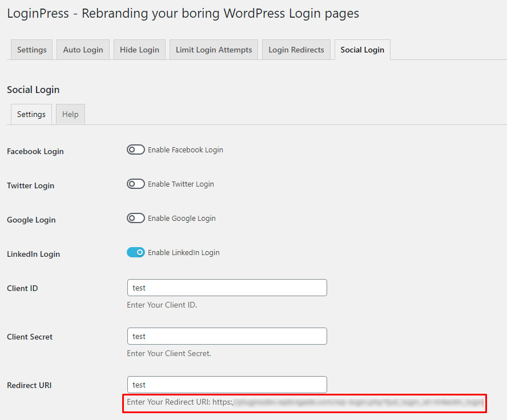The width and height of the screenshot is (507, 420).
Task: Click the "Enter Your Client ID." hint
Action: point(162,305)
